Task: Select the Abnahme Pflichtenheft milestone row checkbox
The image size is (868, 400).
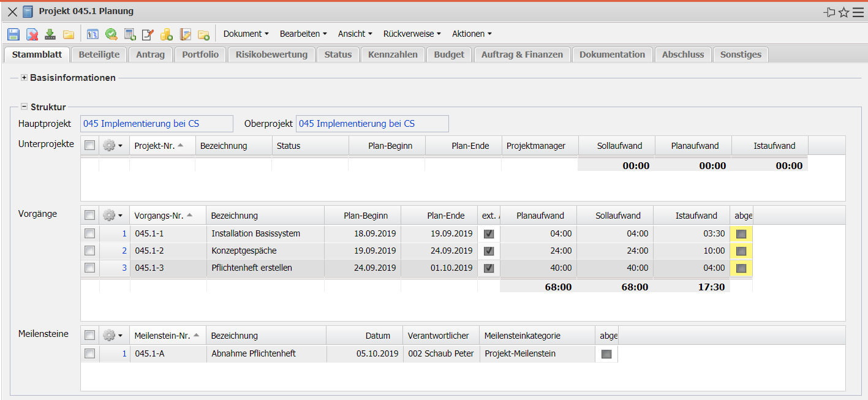Action: pos(90,353)
